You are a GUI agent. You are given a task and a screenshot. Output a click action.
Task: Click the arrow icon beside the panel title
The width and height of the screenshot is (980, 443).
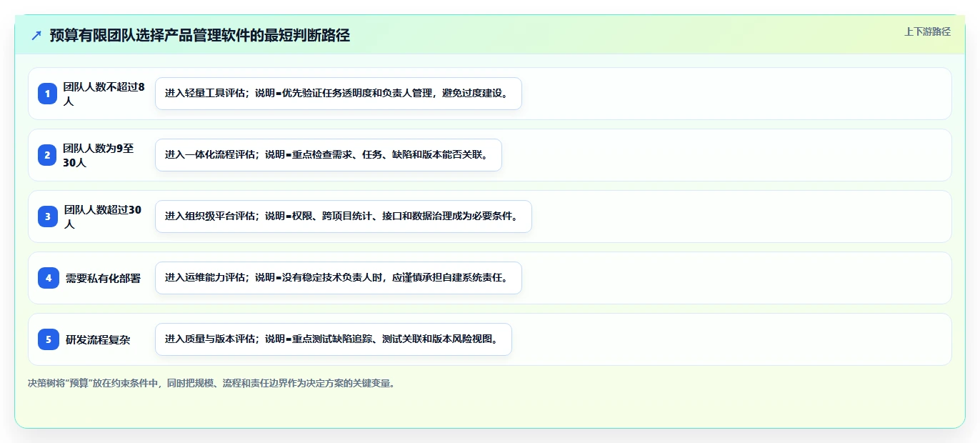(36, 35)
